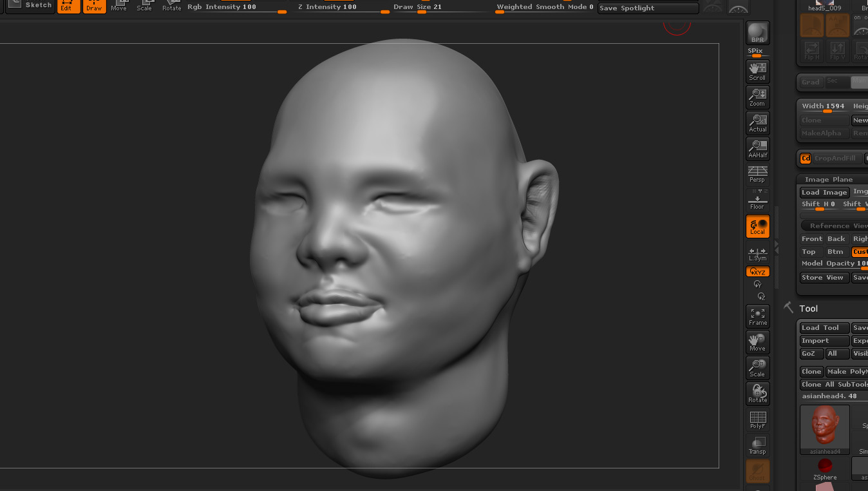
Task: Click the Actual size icon
Action: click(757, 123)
